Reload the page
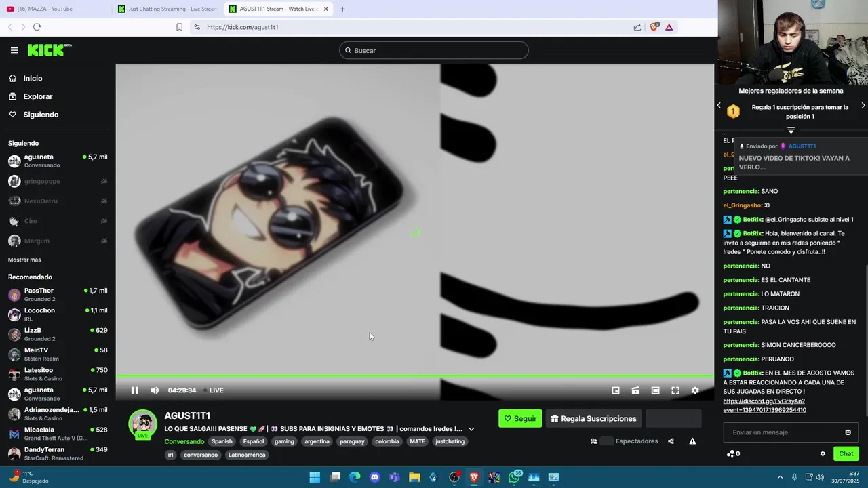 tap(37, 27)
